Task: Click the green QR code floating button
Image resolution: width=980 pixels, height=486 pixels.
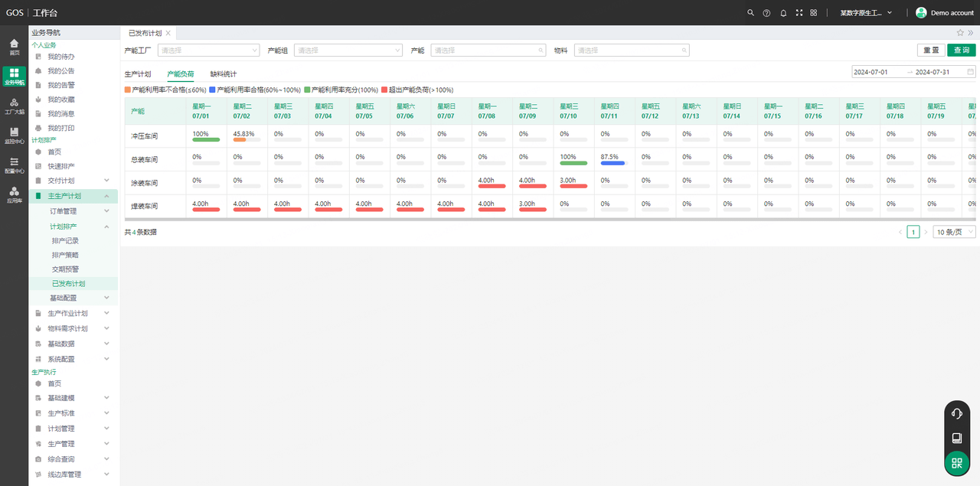Action: (956, 462)
